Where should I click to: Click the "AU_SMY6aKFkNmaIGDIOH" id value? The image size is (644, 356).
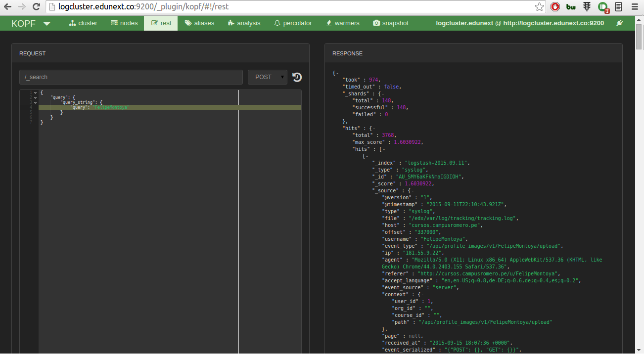pos(429,177)
